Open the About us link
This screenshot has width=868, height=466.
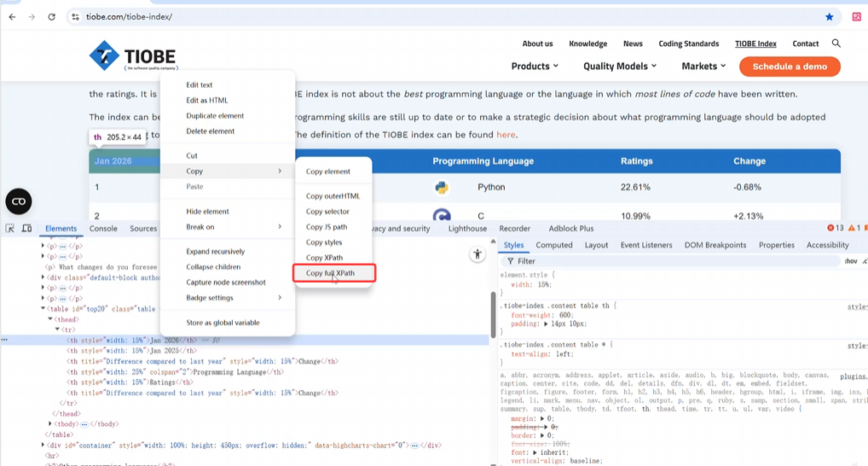[x=537, y=44]
